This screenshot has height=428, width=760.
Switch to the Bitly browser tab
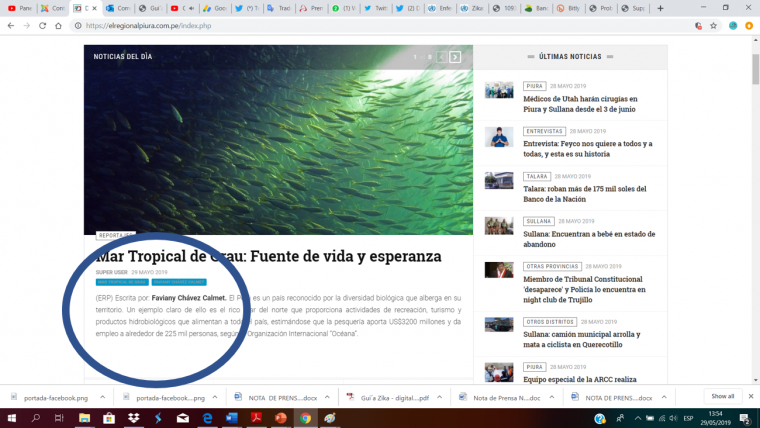pyautogui.click(x=573, y=8)
